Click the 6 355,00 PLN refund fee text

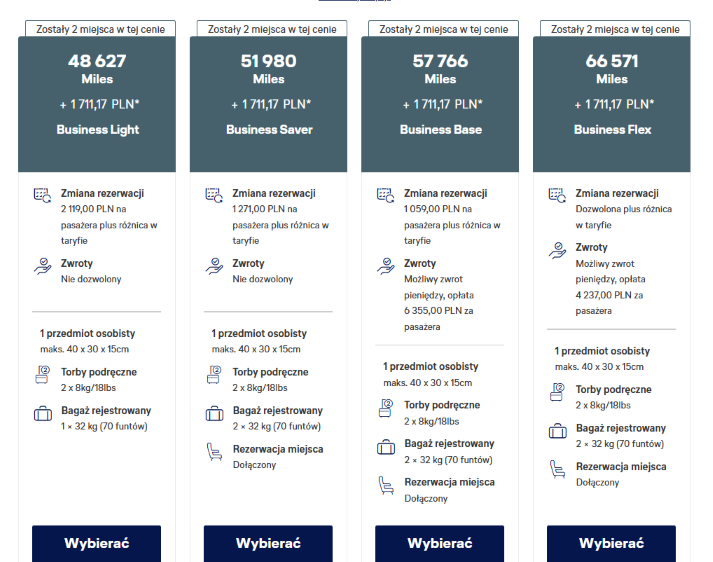[439, 303]
